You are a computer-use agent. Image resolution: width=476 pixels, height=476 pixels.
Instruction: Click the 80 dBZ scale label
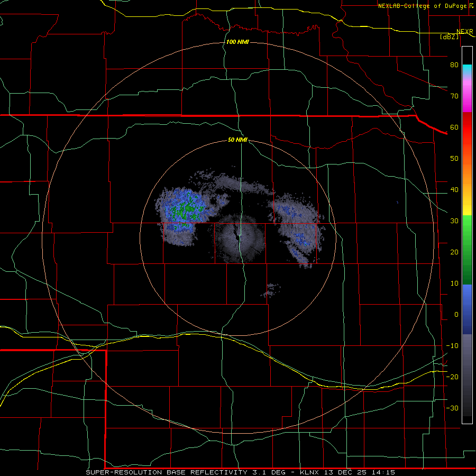[454, 65]
